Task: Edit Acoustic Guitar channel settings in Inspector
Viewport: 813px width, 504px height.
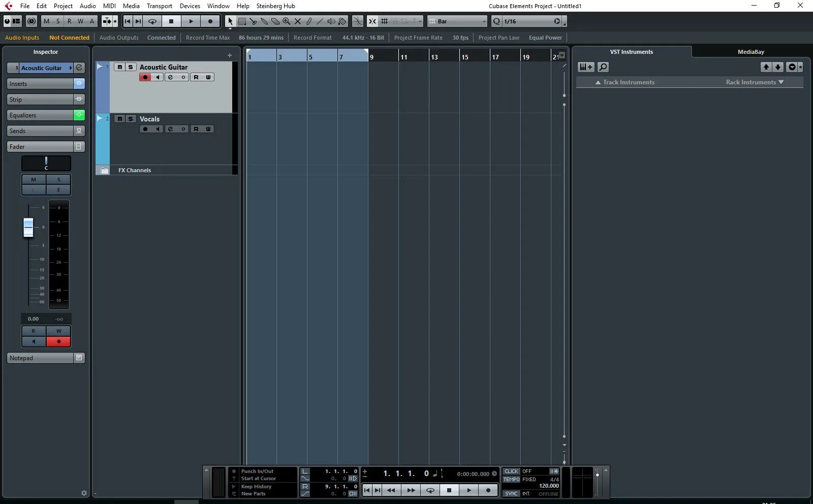Action: tap(79, 68)
